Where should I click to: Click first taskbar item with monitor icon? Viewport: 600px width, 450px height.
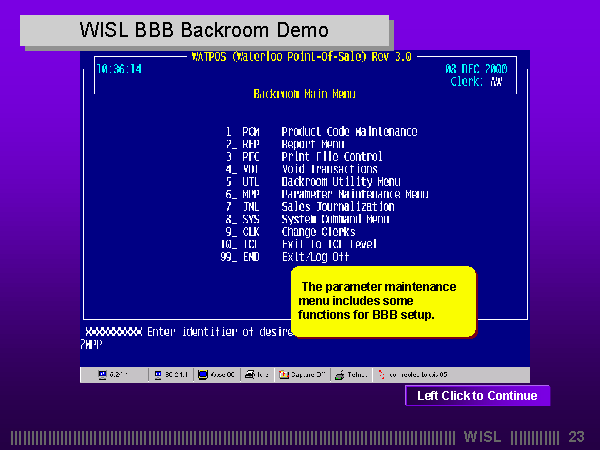(x=114, y=375)
